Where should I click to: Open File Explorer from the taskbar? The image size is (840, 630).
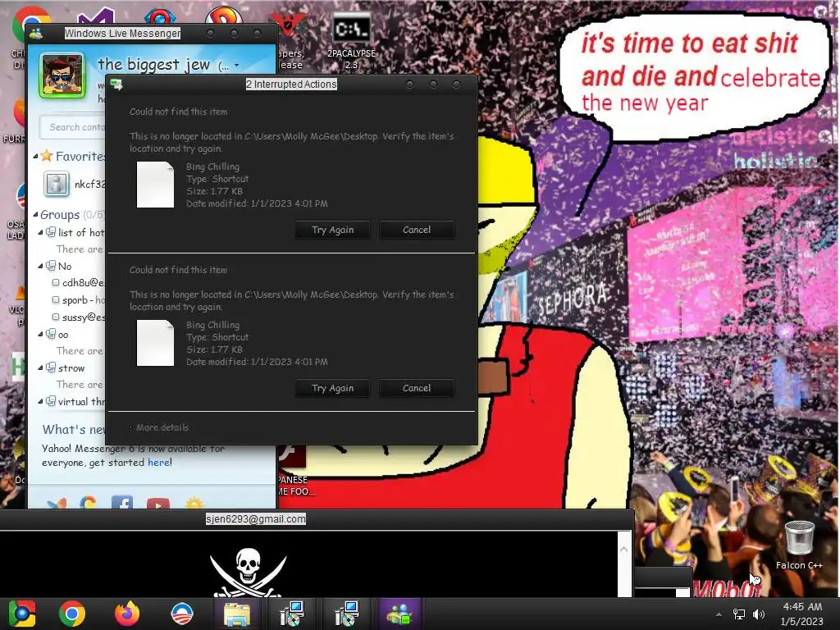point(237,614)
